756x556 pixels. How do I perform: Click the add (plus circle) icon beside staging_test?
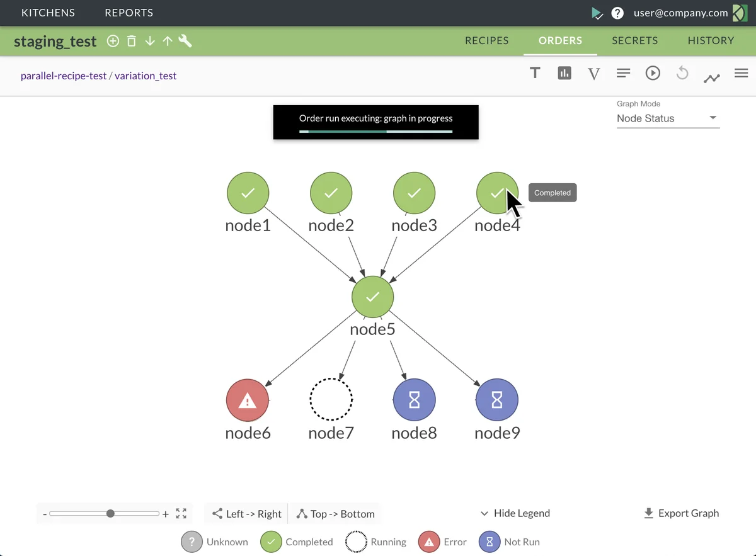[x=113, y=42]
